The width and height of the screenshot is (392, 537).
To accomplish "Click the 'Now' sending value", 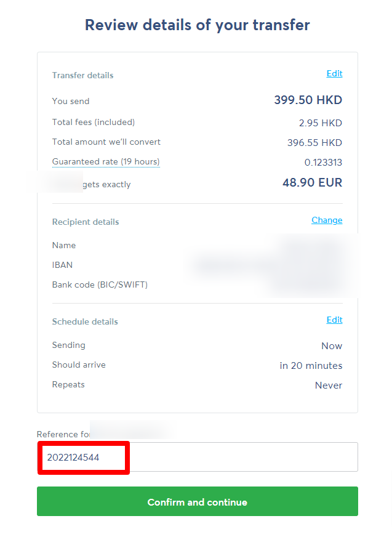I will coord(332,346).
